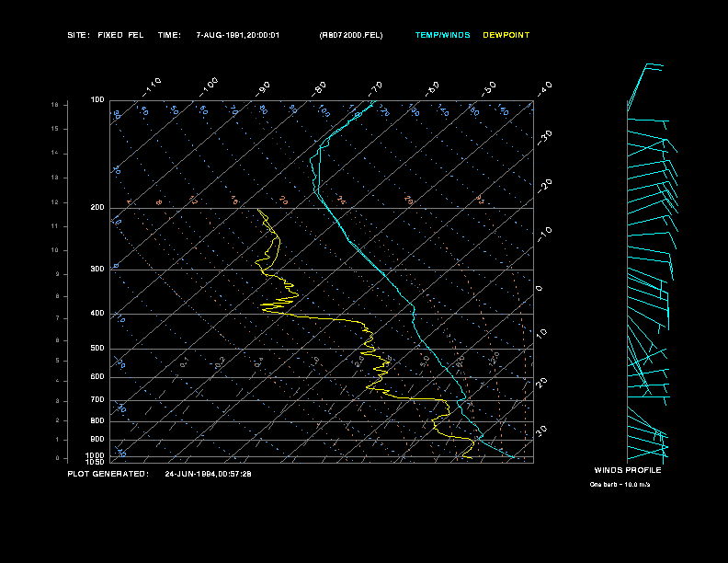
Task: Click the '800' pressure level label
Action: [x=97, y=420]
